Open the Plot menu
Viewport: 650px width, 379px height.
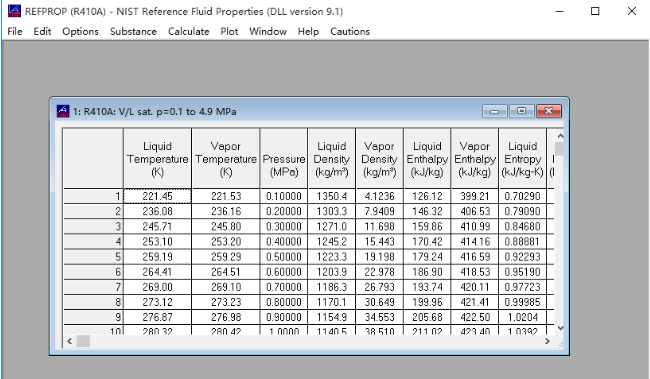[229, 32]
